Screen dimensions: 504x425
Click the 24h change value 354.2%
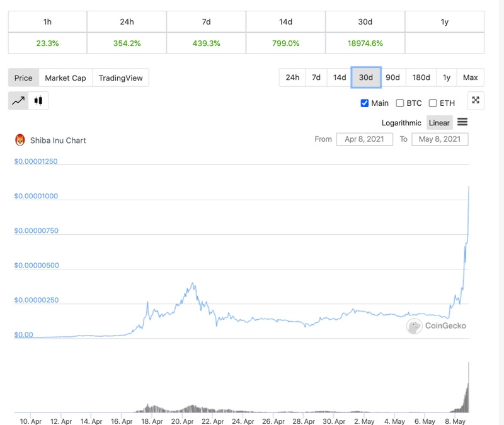click(127, 43)
